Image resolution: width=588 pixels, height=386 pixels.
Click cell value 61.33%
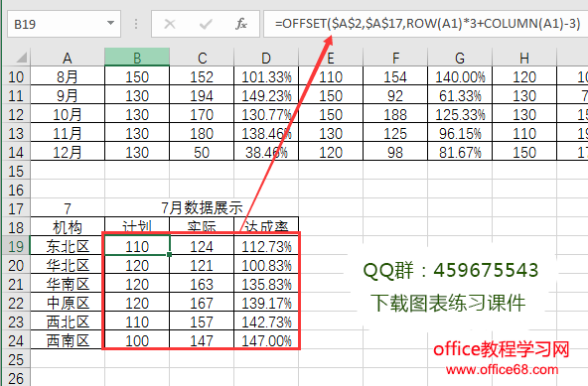point(460,95)
